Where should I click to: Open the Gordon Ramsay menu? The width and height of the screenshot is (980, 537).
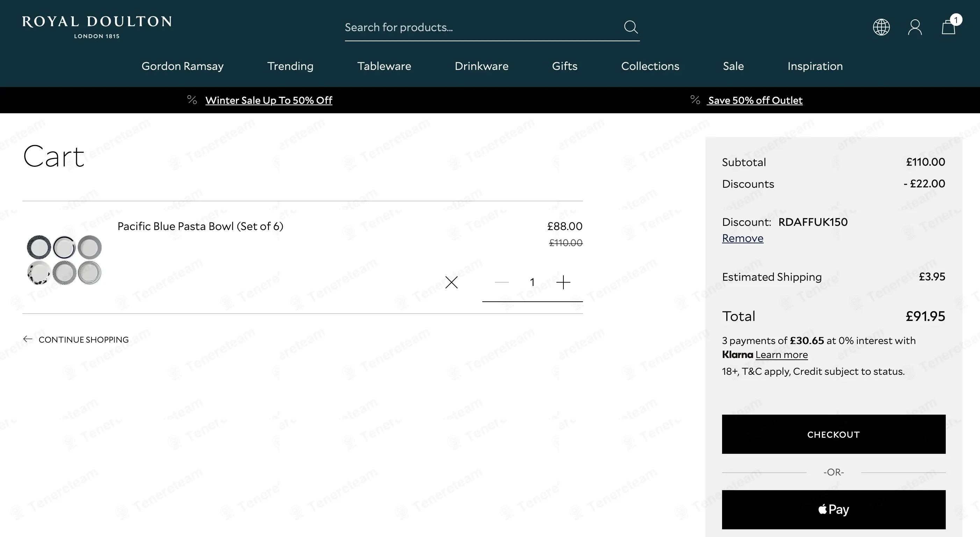pyautogui.click(x=182, y=66)
